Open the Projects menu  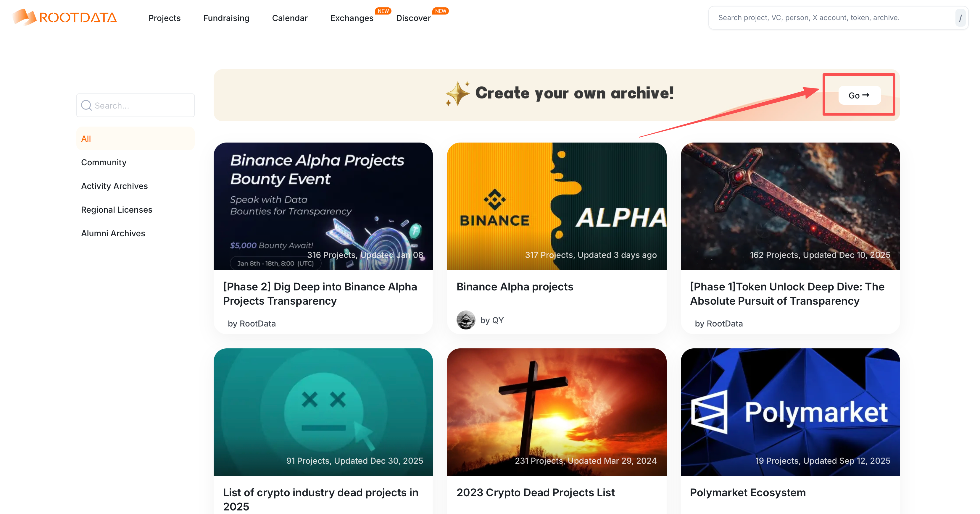[x=164, y=18]
